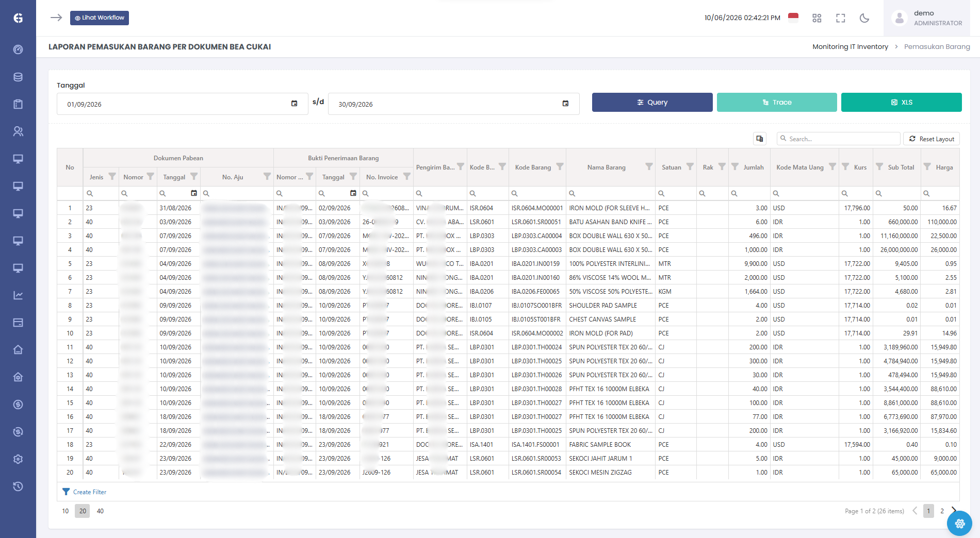The width and height of the screenshot is (980, 538).
Task: Set page size to 40 rows
Action: [x=100, y=511]
